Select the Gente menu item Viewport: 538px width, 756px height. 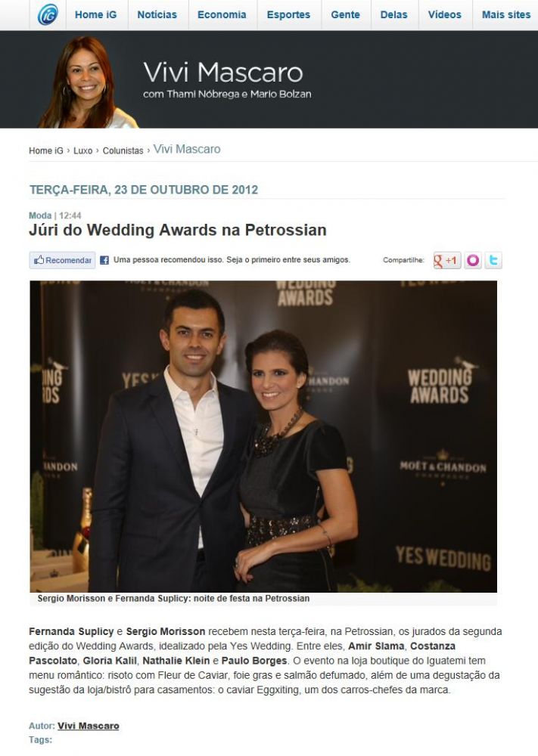tap(346, 15)
